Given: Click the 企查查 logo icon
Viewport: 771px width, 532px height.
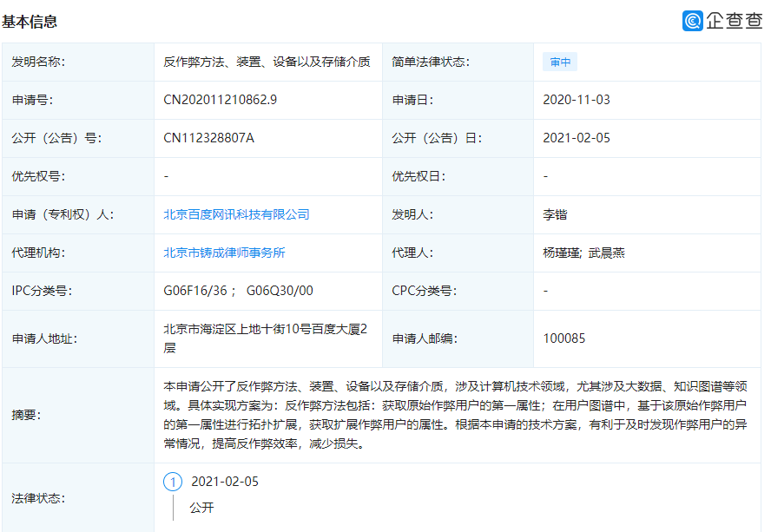Looking at the screenshot, I should (x=692, y=21).
